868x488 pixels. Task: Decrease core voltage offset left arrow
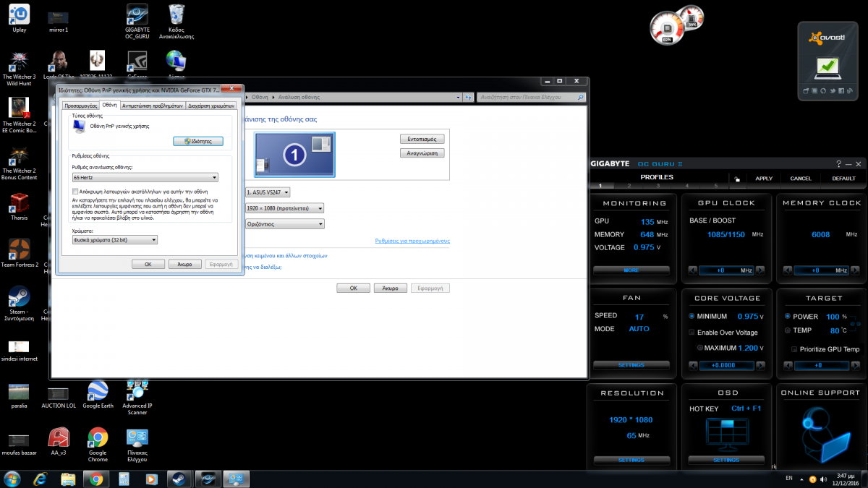[692, 366]
